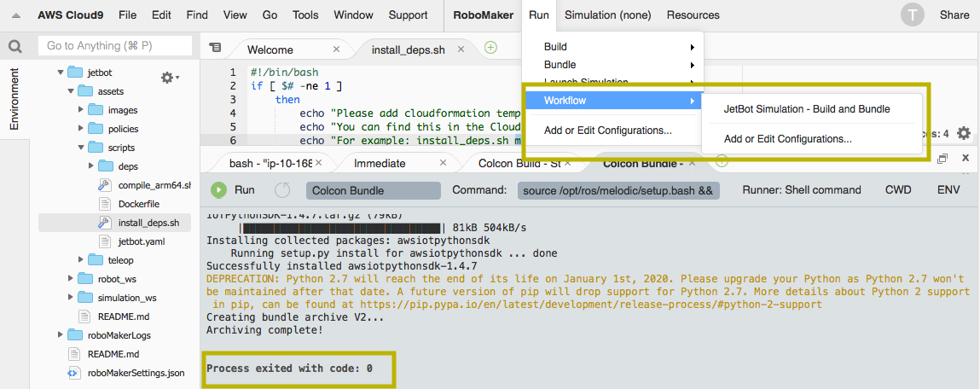Select the Workflow menu item

(613, 101)
